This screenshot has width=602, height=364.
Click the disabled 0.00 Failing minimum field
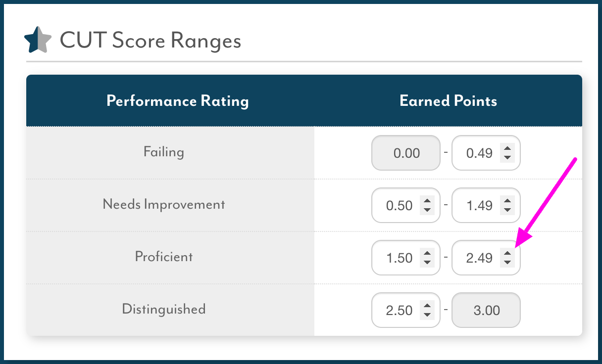point(406,153)
